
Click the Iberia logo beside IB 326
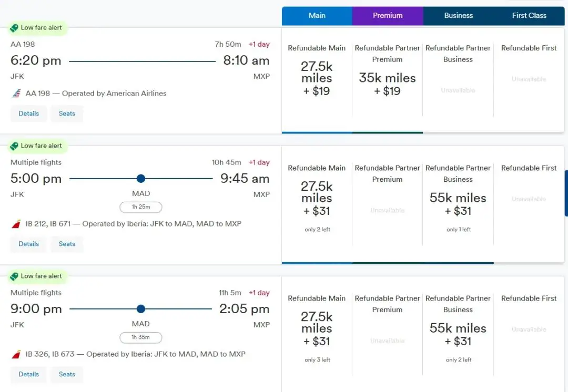click(x=16, y=354)
